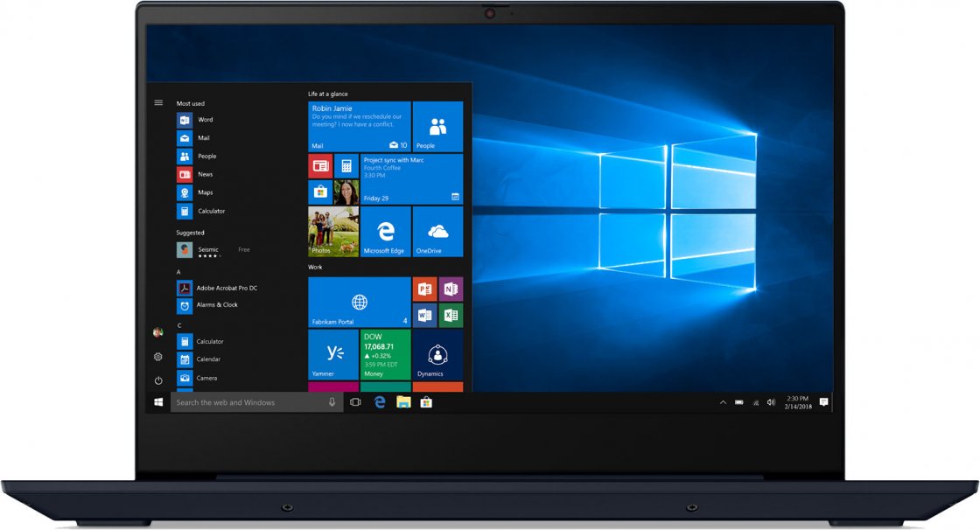Launch the OneDrive tile

click(437, 232)
